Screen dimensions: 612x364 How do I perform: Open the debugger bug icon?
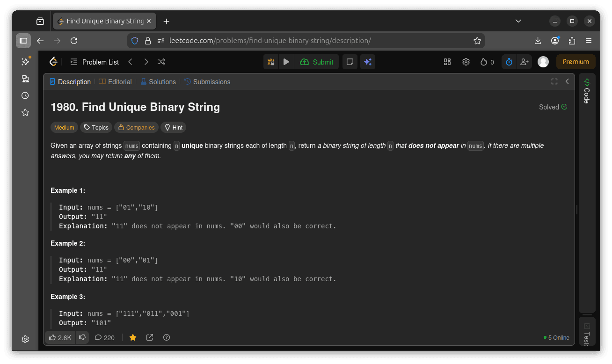coord(271,62)
